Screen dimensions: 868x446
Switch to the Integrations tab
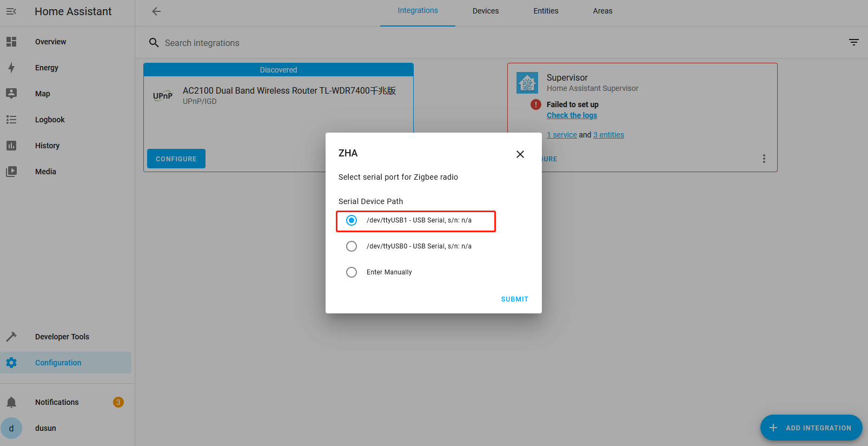(418, 11)
